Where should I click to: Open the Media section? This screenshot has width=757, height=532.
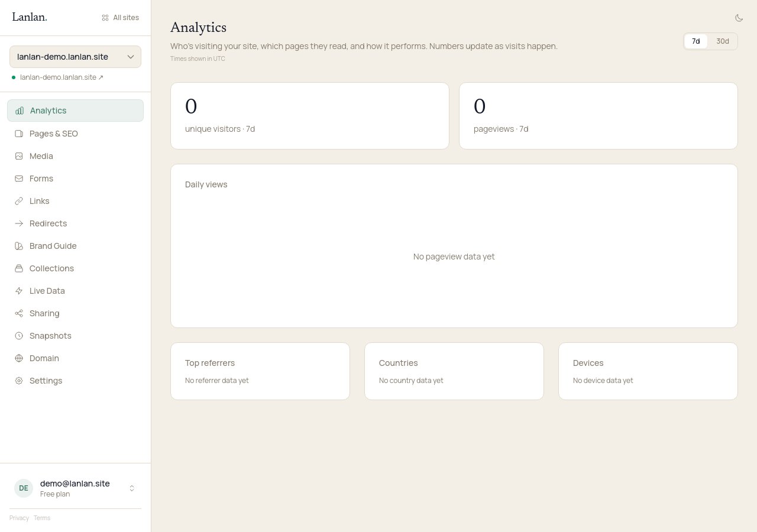(75, 156)
